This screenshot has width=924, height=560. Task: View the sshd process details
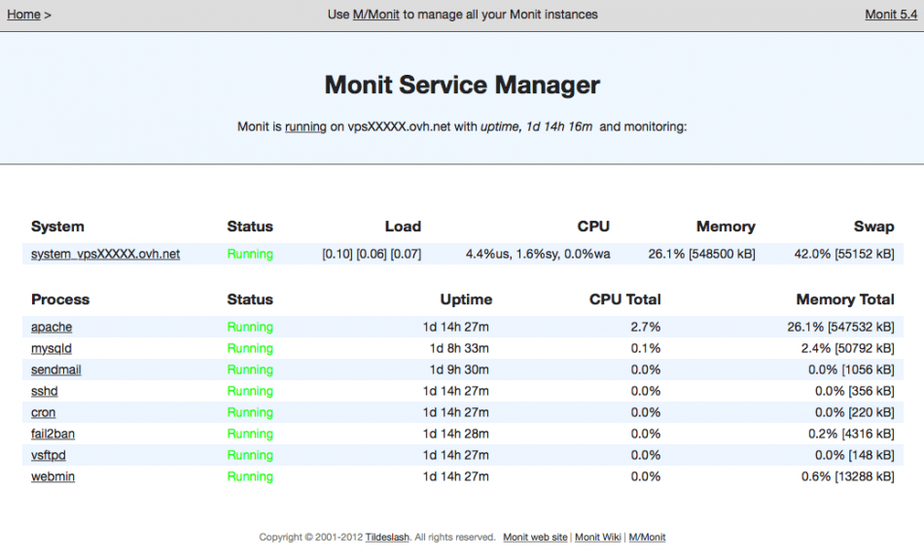tap(45, 391)
